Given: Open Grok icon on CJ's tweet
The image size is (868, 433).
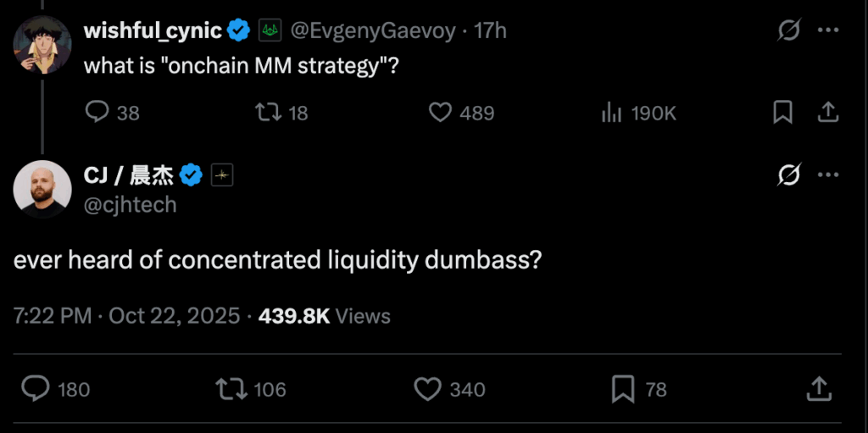Looking at the screenshot, I should tap(788, 175).
